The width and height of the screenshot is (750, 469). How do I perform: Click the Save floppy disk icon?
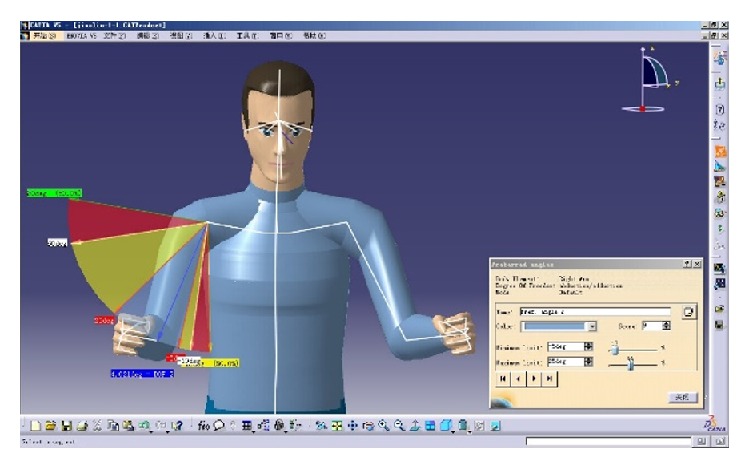pos(66,425)
